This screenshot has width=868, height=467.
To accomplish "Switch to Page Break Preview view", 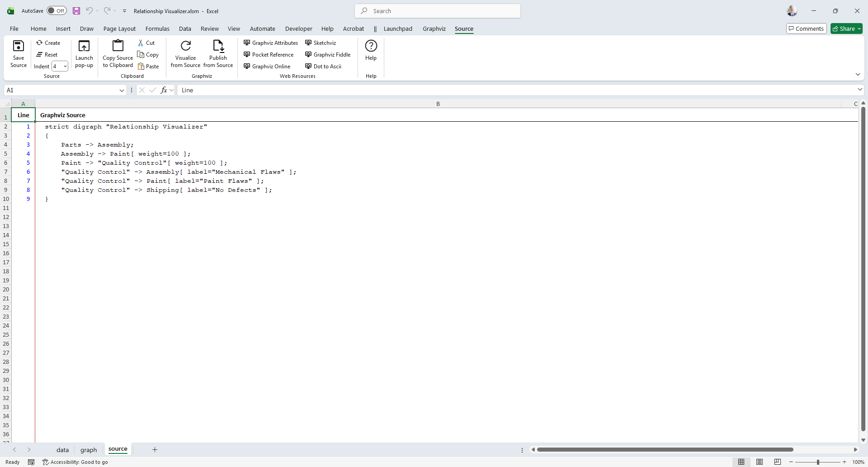I will pyautogui.click(x=778, y=462).
